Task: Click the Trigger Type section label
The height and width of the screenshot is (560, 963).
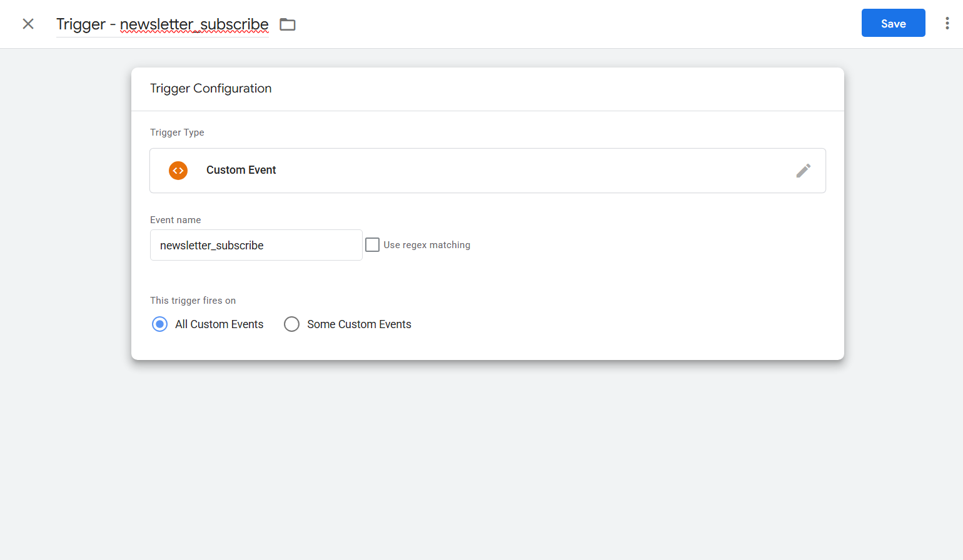Action: coord(177,132)
